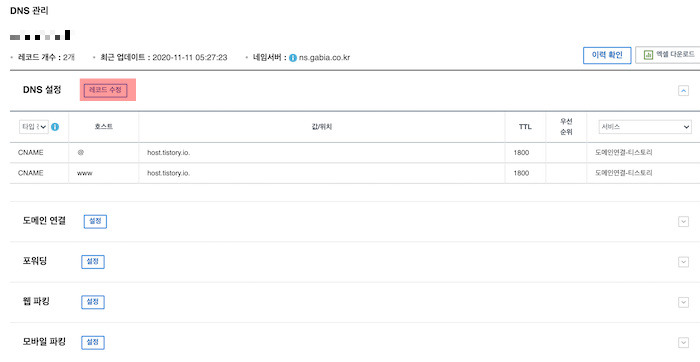Image resolution: width=700 pixels, height=362 pixels.
Task: Expand the 모바일 파킹 section
Action: coord(683,343)
